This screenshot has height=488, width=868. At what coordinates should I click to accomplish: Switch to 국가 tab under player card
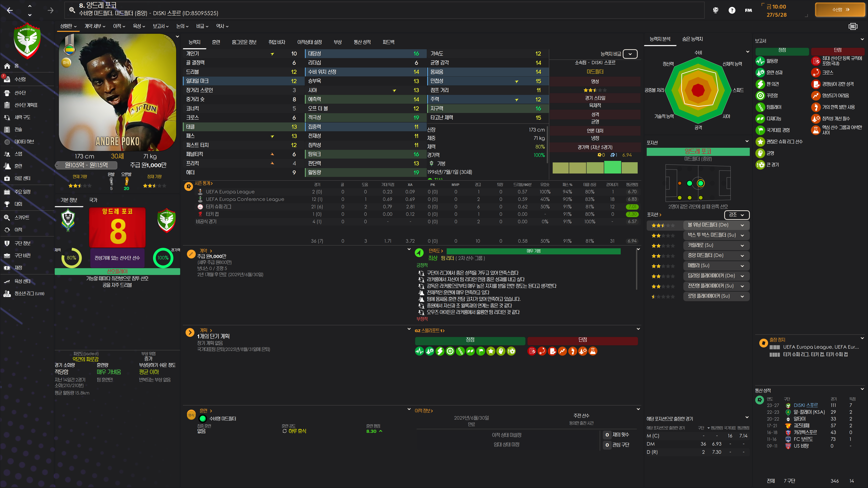click(x=93, y=200)
